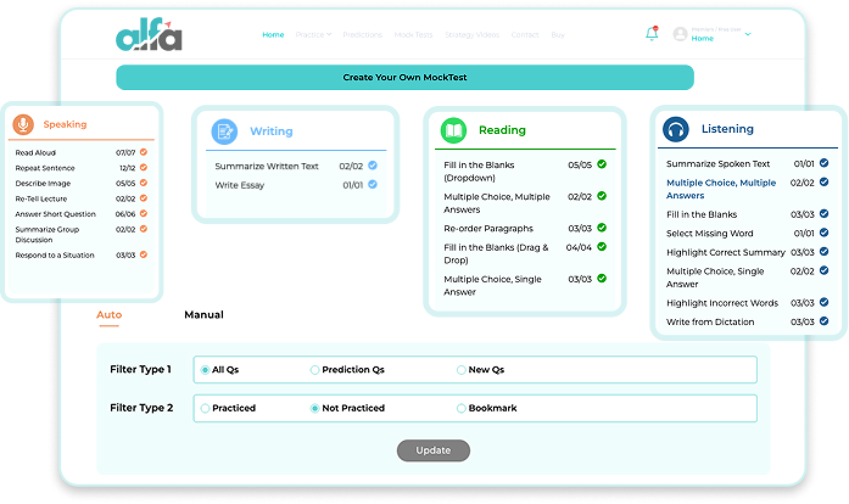Click the Listening headphones icon
Image resolution: width=849 pixels, height=504 pixels.
(x=675, y=129)
